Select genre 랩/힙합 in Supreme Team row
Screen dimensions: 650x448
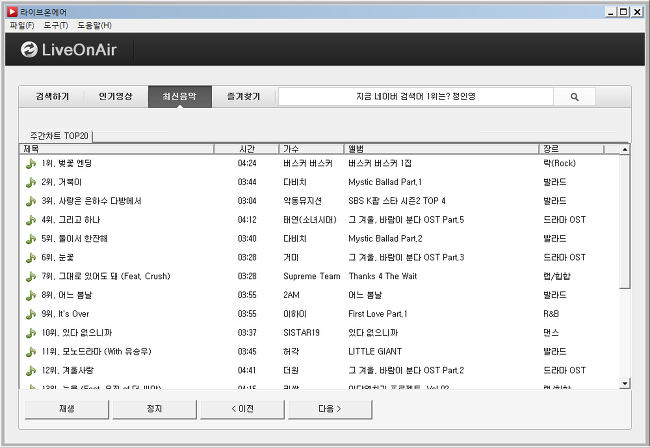[557, 276]
